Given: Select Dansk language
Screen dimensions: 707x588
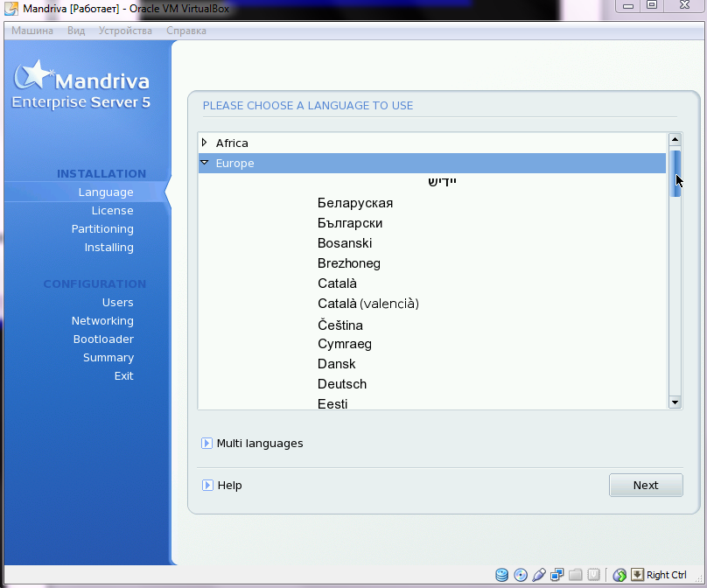Looking at the screenshot, I should (x=336, y=364).
